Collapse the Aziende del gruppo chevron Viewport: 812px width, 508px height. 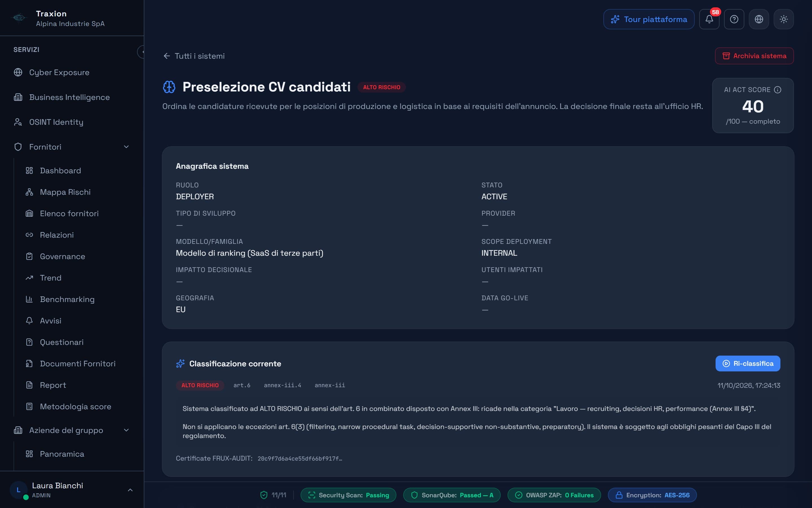point(127,430)
